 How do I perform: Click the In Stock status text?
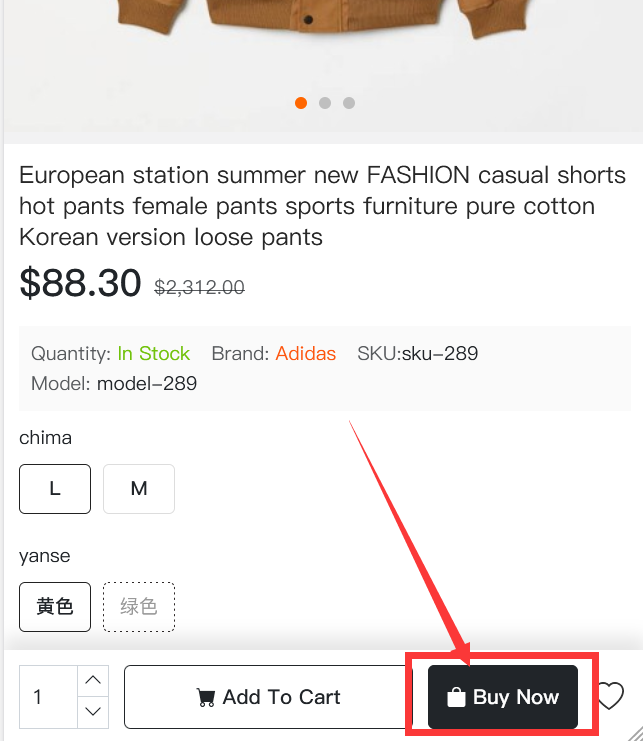pos(154,353)
